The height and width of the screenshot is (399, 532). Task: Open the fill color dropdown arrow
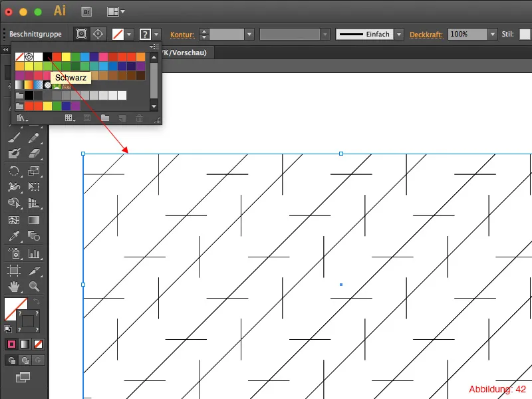click(129, 35)
